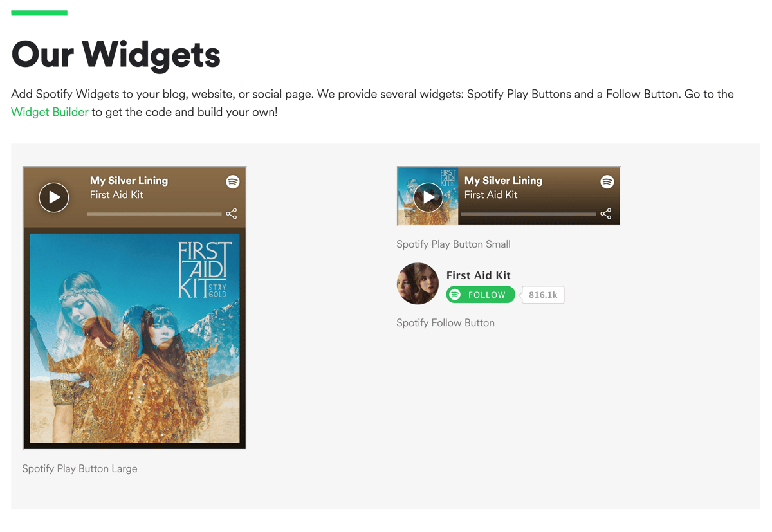Click the Spotify logo in the large widget
The width and height of the screenshot is (772, 532).
coord(233,182)
